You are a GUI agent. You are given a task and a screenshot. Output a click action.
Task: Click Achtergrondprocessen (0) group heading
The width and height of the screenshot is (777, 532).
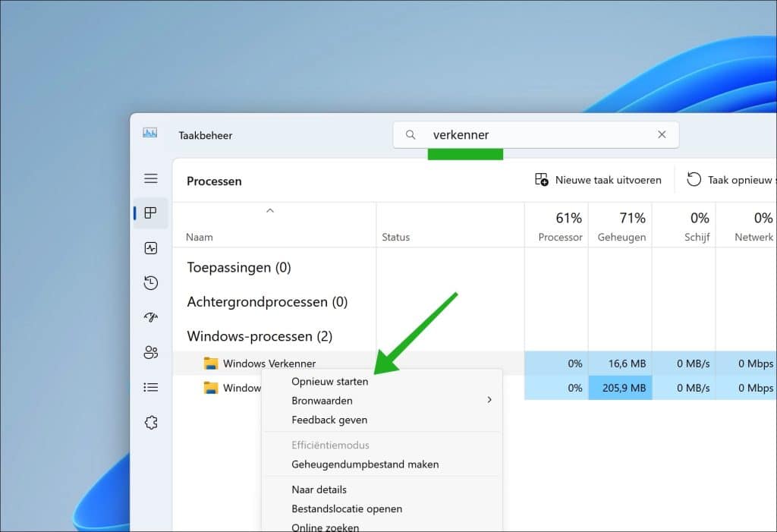(x=267, y=302)
